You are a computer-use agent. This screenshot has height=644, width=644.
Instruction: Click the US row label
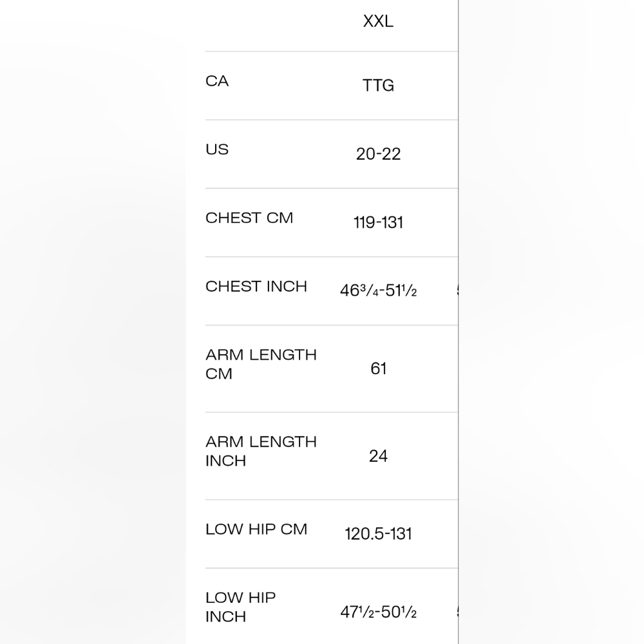pyautogui.click(x=217, y=149)
